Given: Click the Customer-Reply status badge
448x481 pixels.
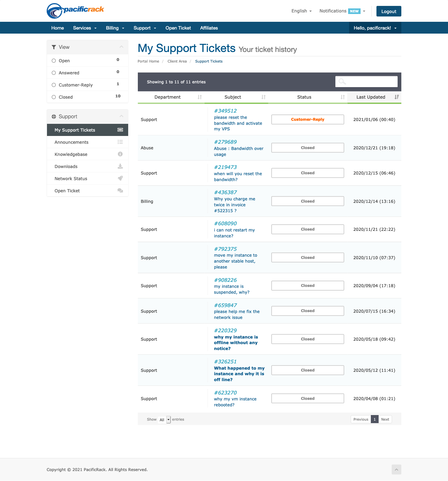Looking at the screenshot, I should click(x=308, y=119).
